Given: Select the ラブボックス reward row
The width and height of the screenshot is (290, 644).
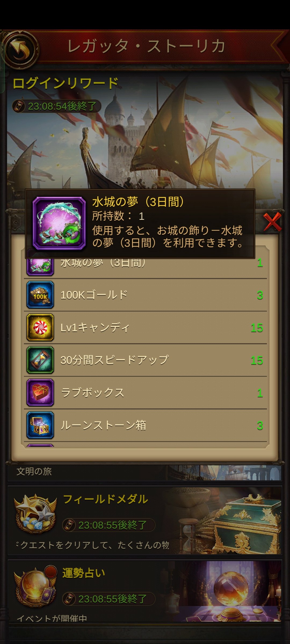Looking at the screenshot, I should [x=145, y=393].
